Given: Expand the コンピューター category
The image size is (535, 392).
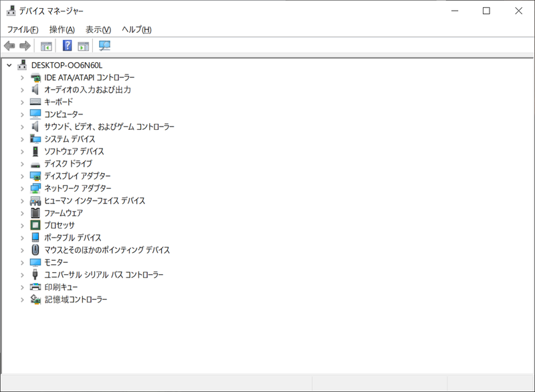Looking at the screenshot, I should click(x=22, y=114).
